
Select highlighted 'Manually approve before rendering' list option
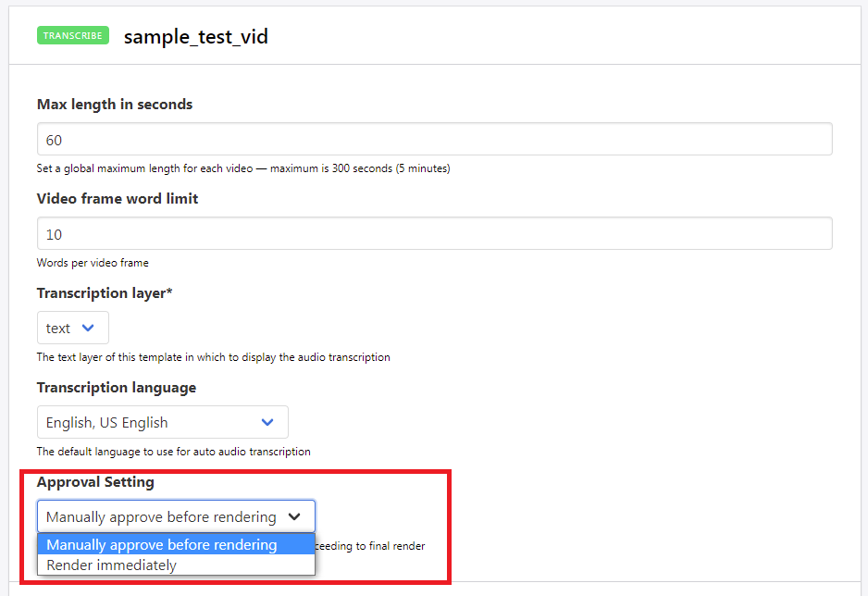162,545
